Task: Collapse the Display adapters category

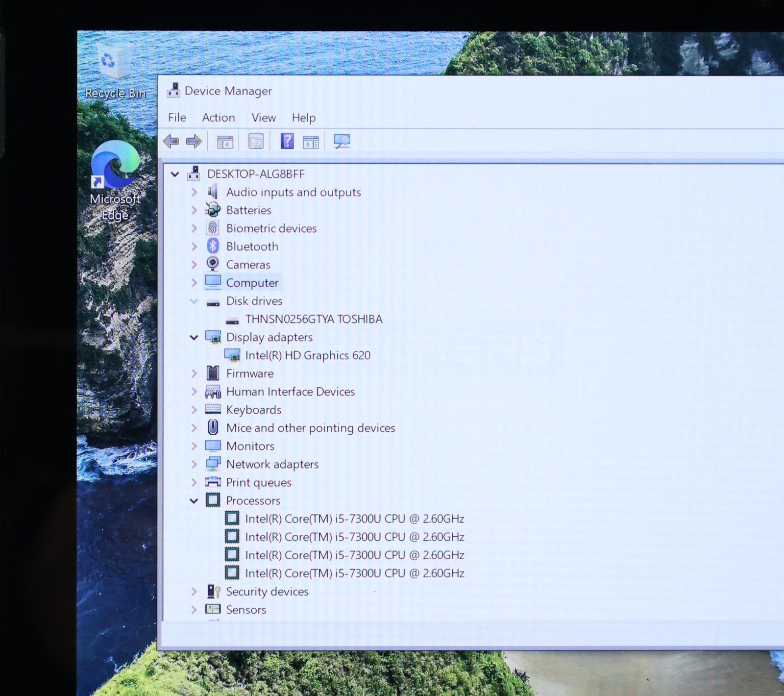Action: pos(194,337)
